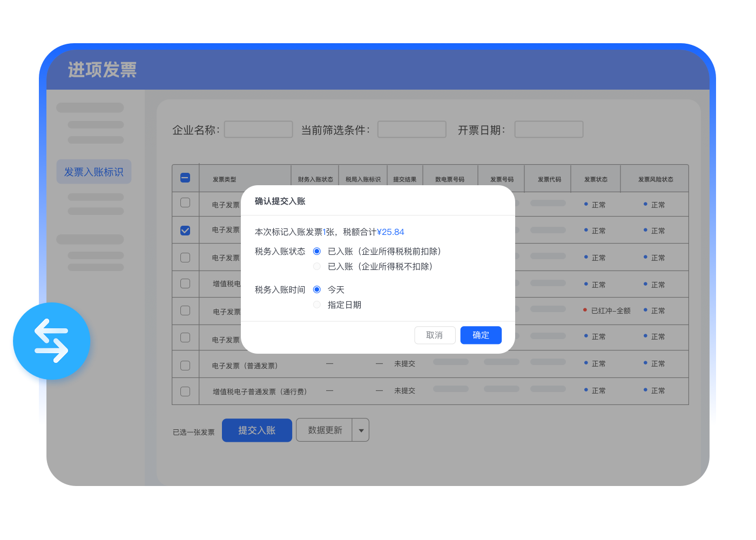This screenshot has height=540, width=756.
Task: Click the 数据更新 button
Action: [x=325, y=430]
